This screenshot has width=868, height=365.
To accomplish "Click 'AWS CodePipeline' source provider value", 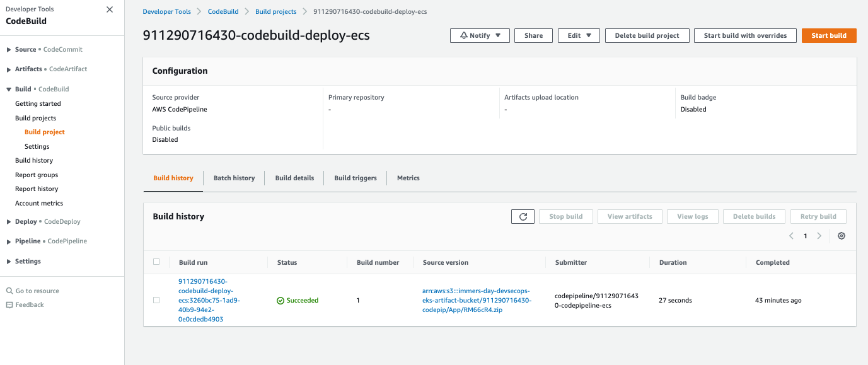I will (x=180, y=109).
